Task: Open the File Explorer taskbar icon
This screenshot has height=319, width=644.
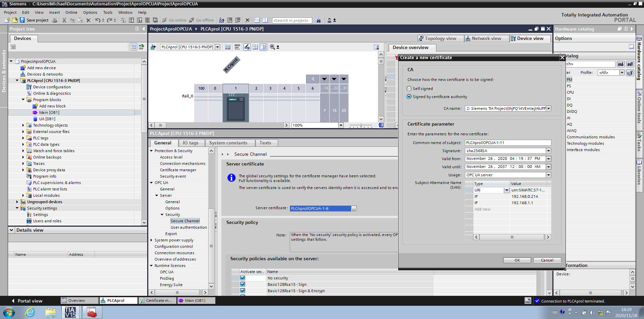Action: pos(51,312)
